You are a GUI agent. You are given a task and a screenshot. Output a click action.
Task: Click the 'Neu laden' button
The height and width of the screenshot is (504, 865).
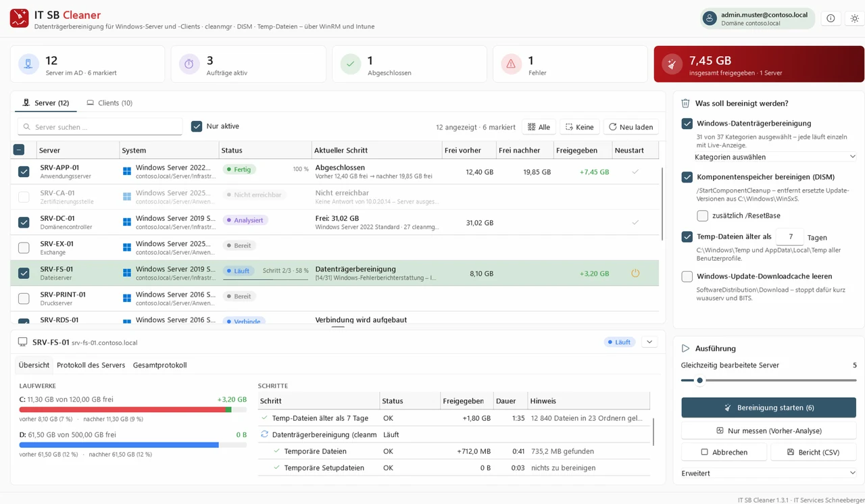pyautogui.click(x=631, y=127)
